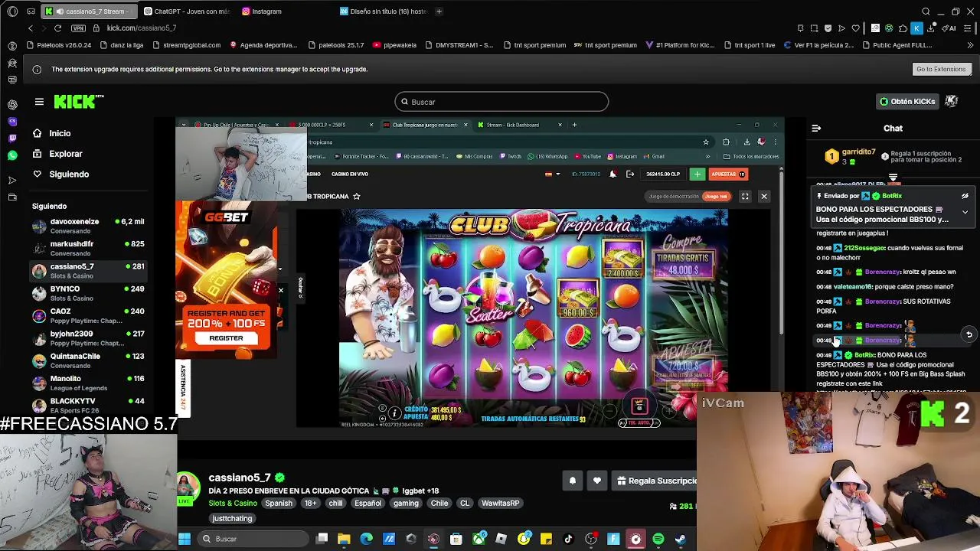Open the Kick logo home link
This screenshot has height=551, width=980.
coord(78,102)
